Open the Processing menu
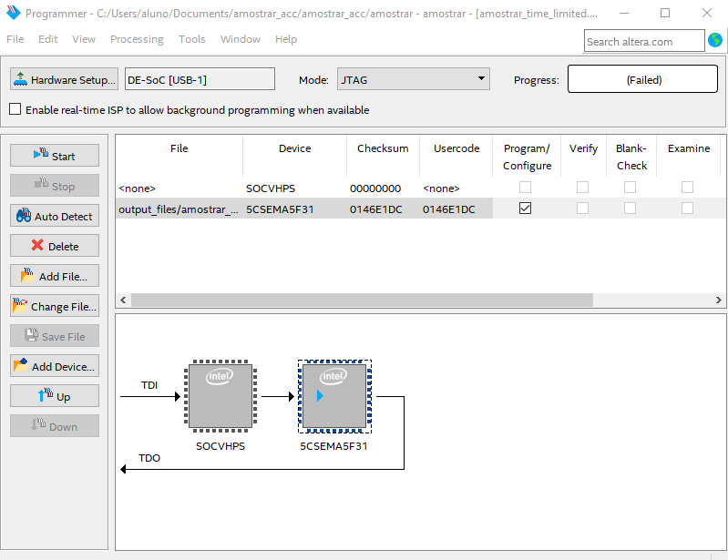The width and height of the screenshot is (728, 560). click(137, 39)
